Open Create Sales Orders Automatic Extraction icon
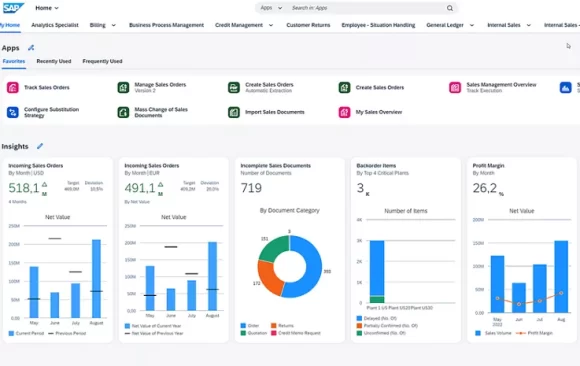 click(234, 88)
